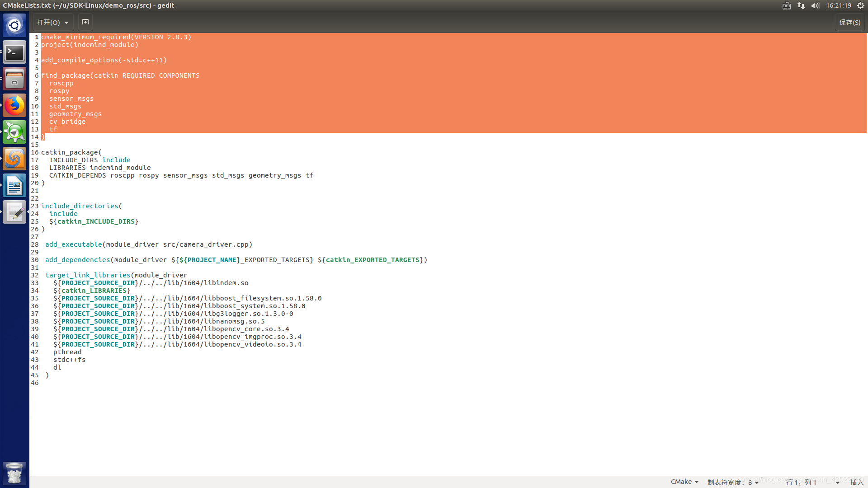Viewport: 868px width, 488px height.
Task: Place cursor on empty line 46
Action: (x=454, y=383)
